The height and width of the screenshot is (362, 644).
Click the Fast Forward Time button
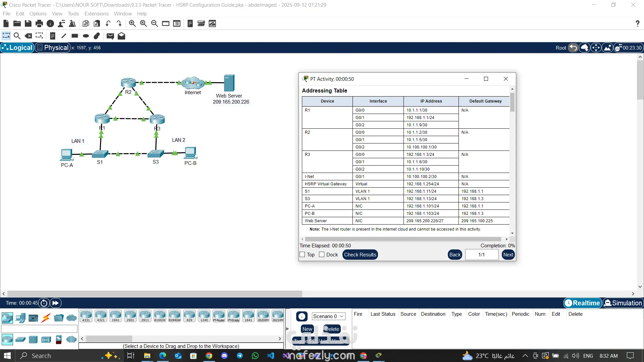coord(55,303)
